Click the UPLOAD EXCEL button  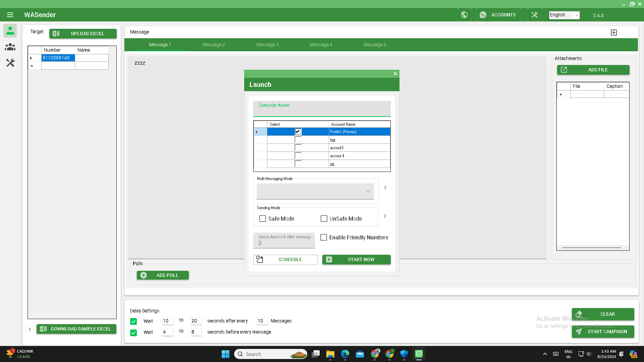click(x=83, y=34)
